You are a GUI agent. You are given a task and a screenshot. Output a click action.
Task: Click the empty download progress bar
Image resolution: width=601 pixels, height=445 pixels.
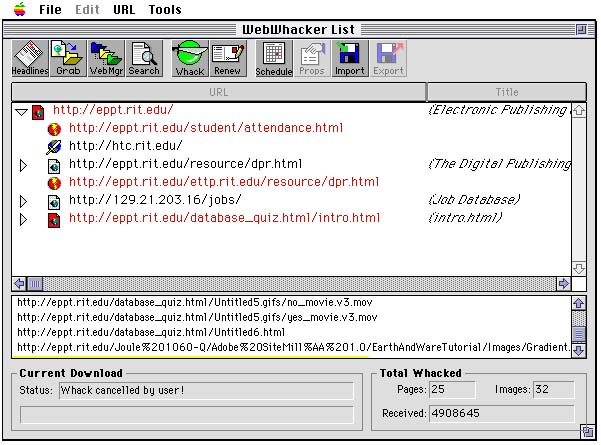(x=187, y=415)
